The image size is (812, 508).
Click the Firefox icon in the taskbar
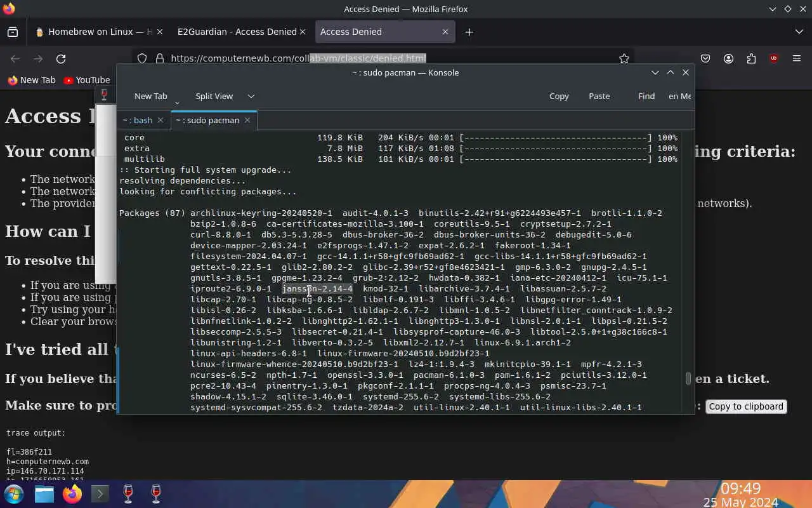[x=72, y=494]
